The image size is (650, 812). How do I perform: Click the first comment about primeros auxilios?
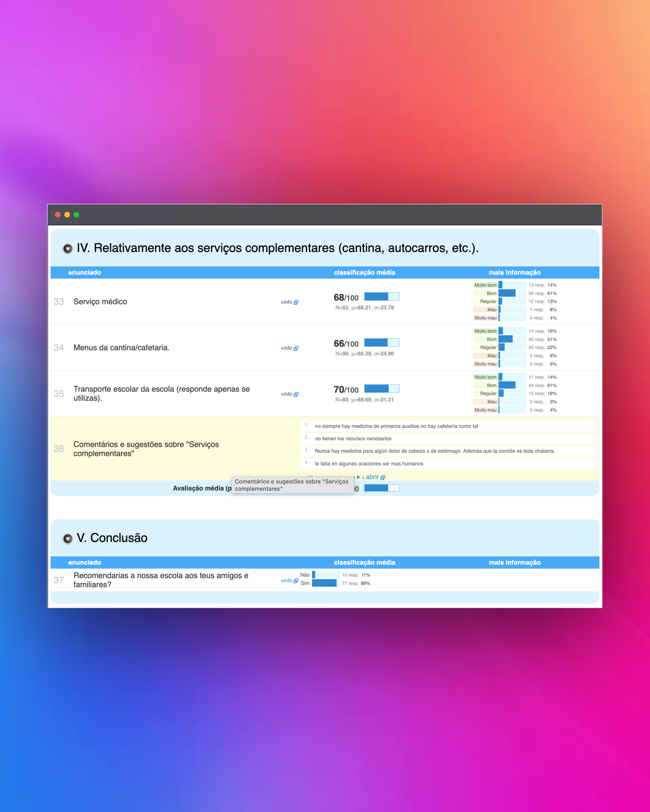(396, 426)
